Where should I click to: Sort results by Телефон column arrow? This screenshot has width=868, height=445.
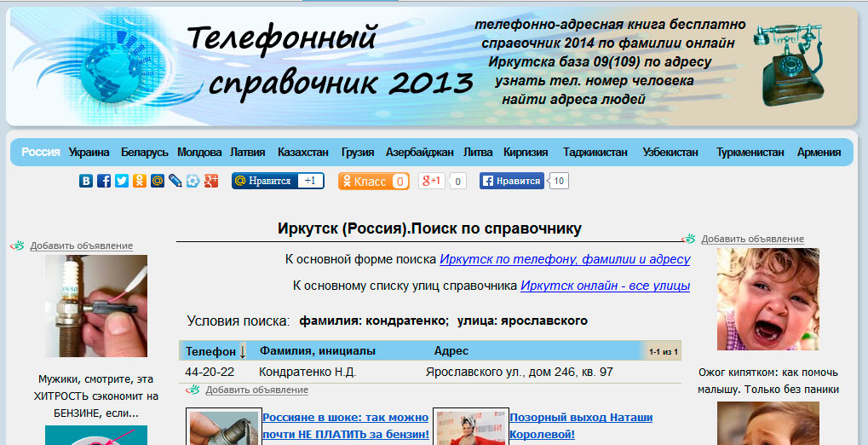(243, 351)
